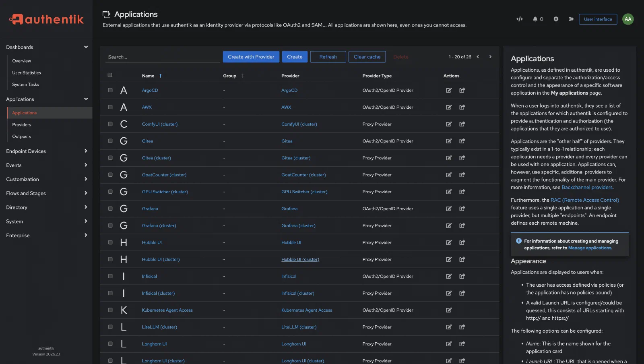Click the Clear cache button
The height and width of the screenshot is (364, 644).
click(x=367, y=57)
